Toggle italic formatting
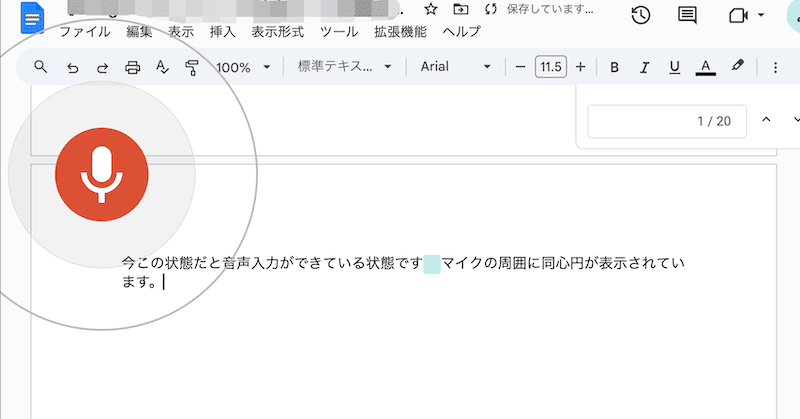This screenshot has width=800, height=419. 644,67
